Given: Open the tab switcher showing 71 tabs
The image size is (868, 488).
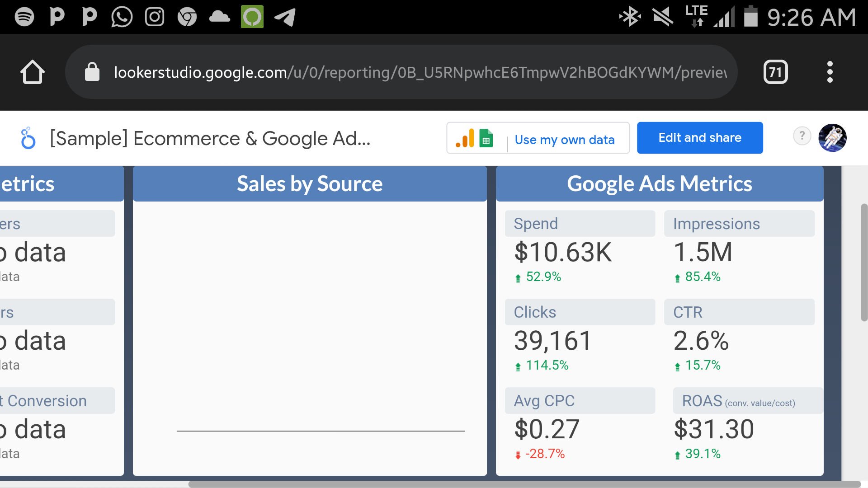Looking at the screenshot, I should (x=775, y=72).
